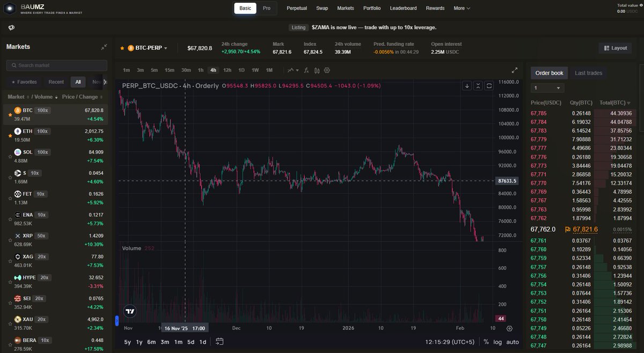644x353 pixels.
Task: Open the BTC-PERP pair dropdown
Action: coord(148,48)
